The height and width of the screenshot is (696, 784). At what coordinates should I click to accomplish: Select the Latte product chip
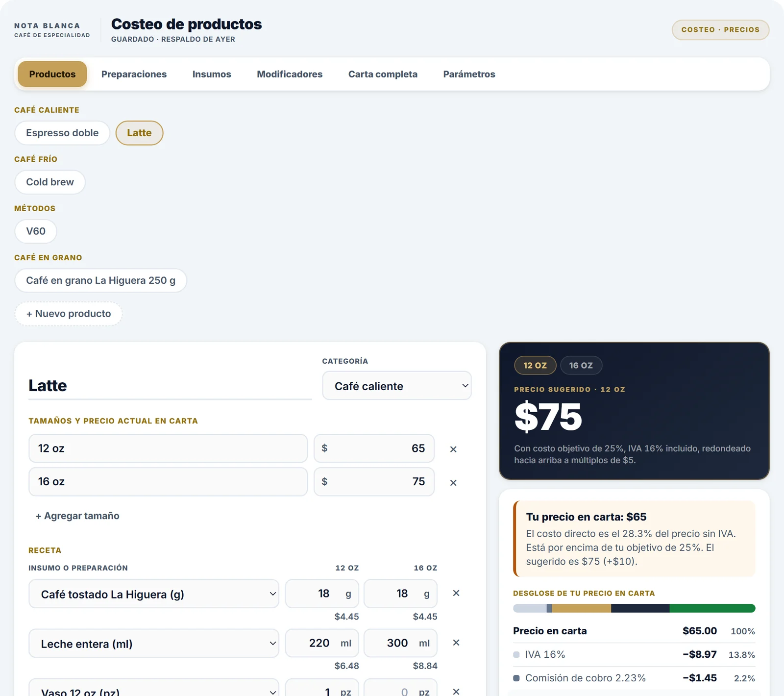click(139, 133)
